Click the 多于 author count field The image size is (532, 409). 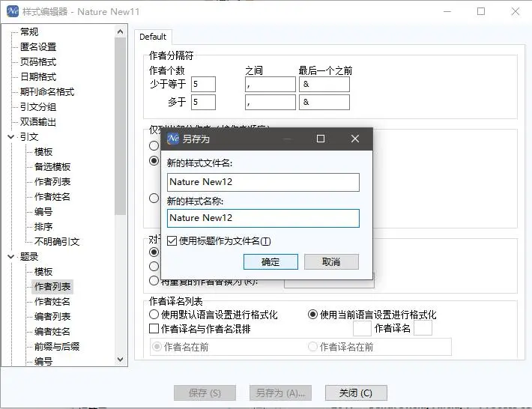(x=203, y=102)
